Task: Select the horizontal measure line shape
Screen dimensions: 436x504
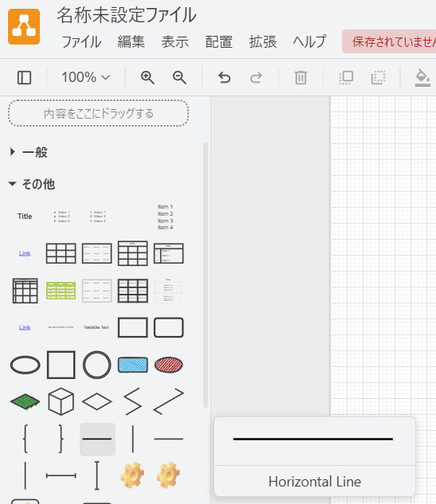Action: 61,475
